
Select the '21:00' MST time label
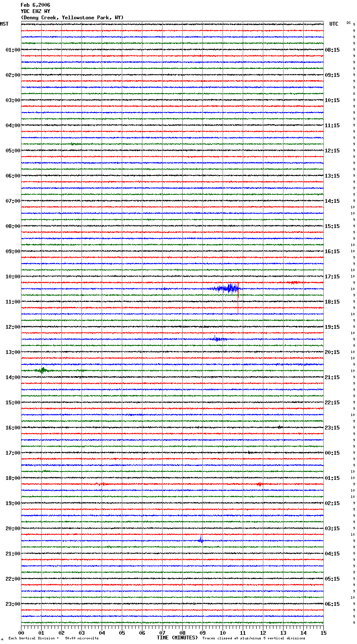click(13, 554)
